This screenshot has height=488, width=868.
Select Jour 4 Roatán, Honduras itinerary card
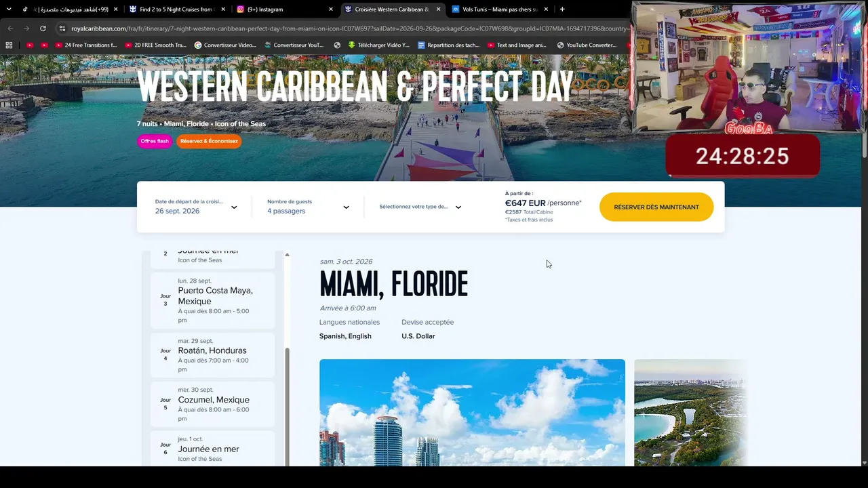pos(213,355)
